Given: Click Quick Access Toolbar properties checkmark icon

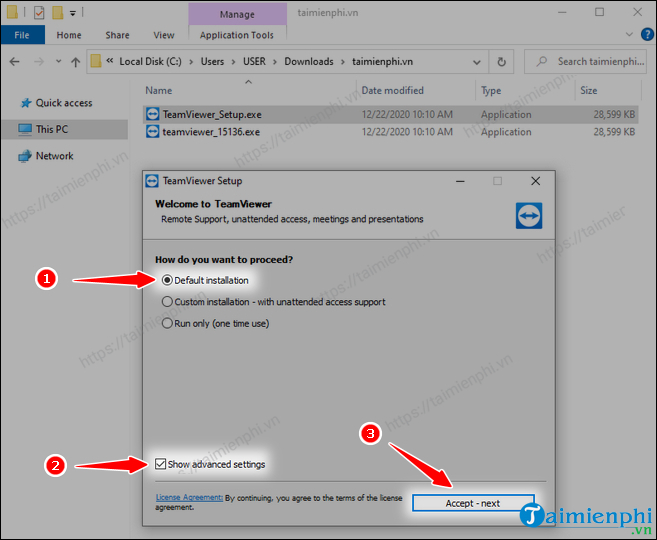Looking at the screenshot, I should pyautogui.click(x=39, y=13).
